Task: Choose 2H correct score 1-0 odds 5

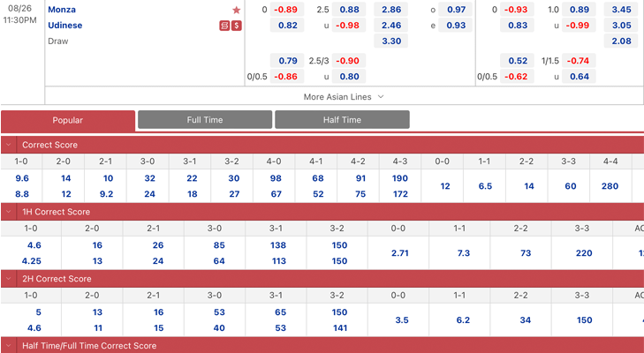Action: tap(39, 312)
